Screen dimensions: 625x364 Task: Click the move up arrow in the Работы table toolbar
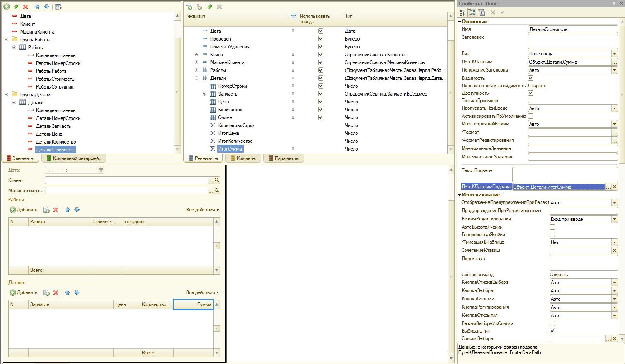(68, 210)
